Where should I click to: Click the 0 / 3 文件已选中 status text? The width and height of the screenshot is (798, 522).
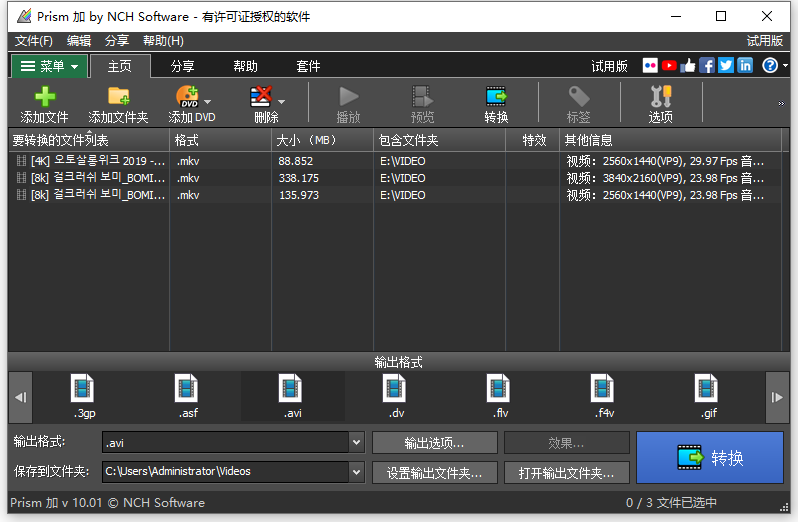671,503
